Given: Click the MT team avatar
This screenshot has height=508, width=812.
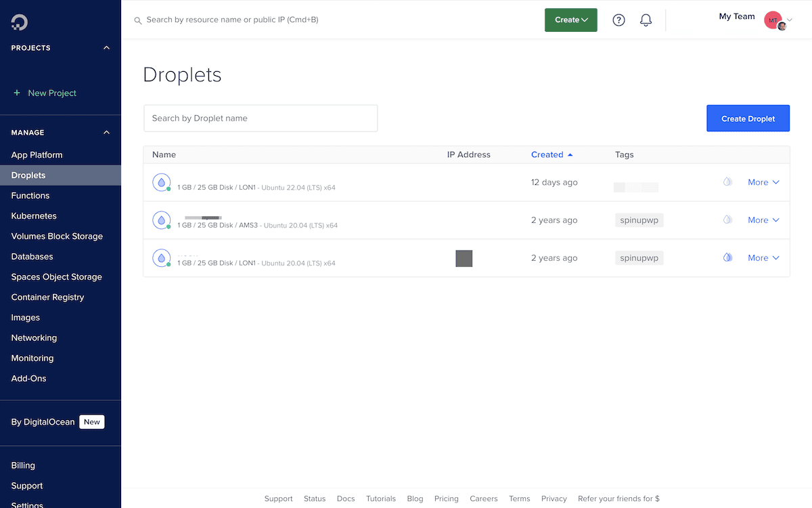Looking at the screenshot, I should click(773, 20).
